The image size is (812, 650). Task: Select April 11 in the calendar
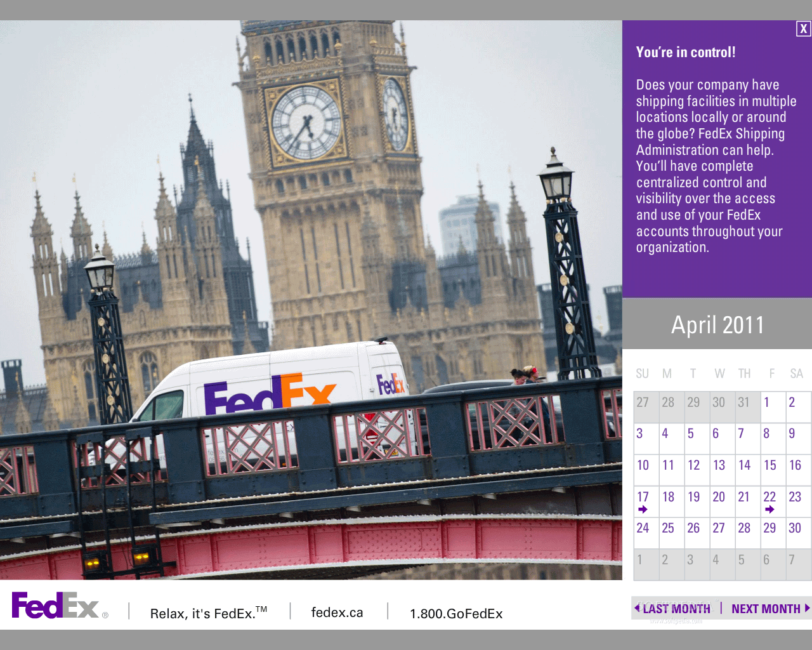coord(672,470)
